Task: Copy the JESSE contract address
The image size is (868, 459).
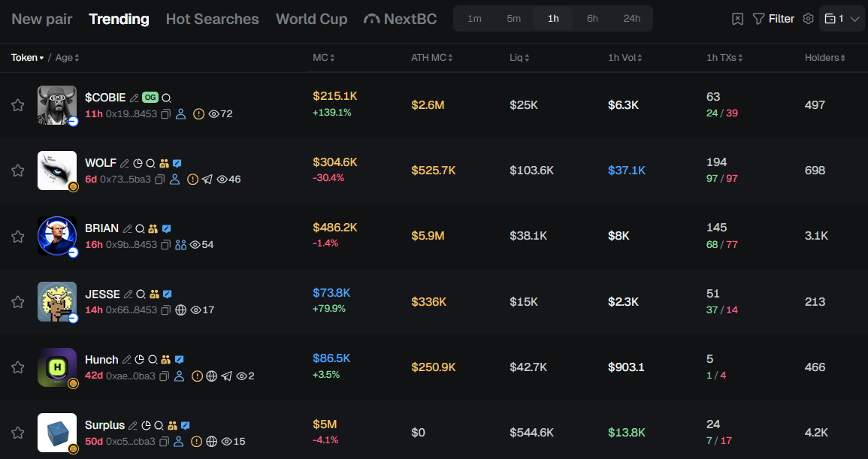Action: [165, 310]
